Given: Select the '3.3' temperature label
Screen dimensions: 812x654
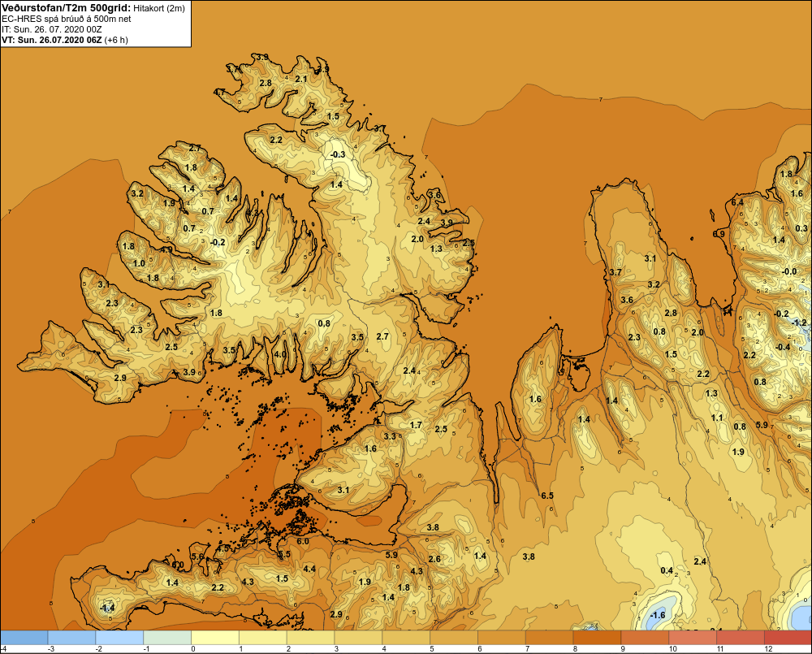Looking at the screenshot, I should (x=390, y=436).
